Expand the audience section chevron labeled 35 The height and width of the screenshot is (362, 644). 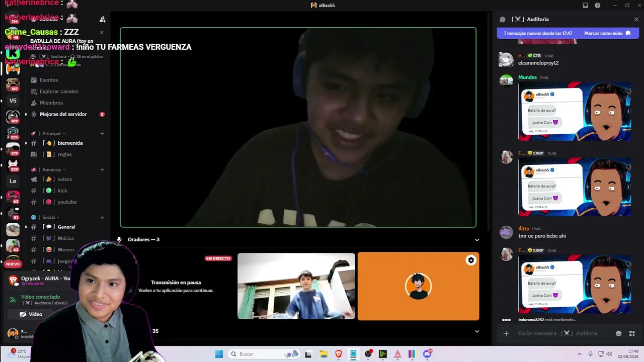[x=477, y=331]
